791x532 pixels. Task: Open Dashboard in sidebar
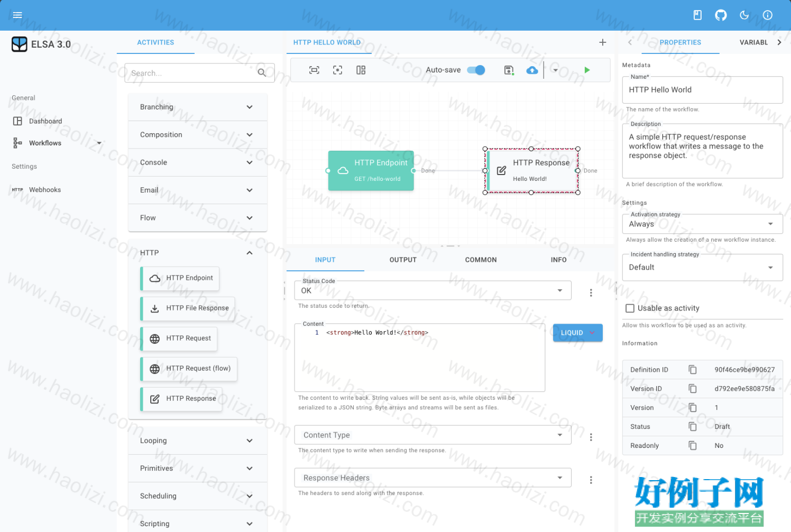57,121
